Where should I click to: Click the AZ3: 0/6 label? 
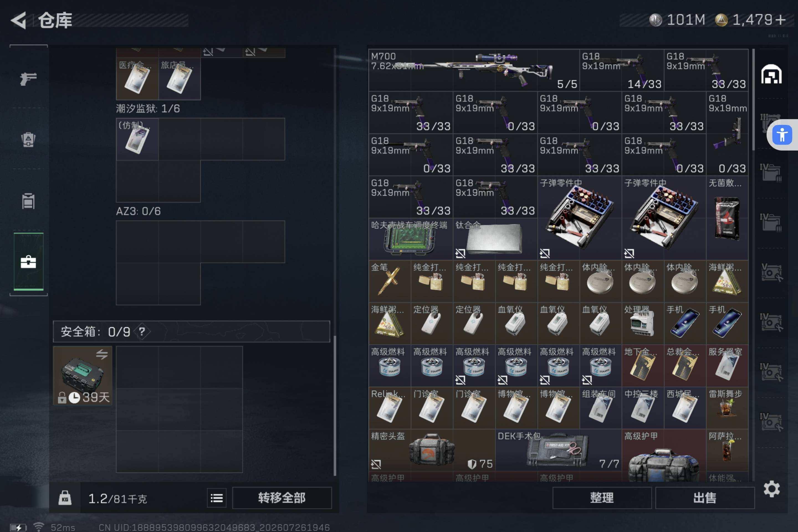tap(138, 211)
